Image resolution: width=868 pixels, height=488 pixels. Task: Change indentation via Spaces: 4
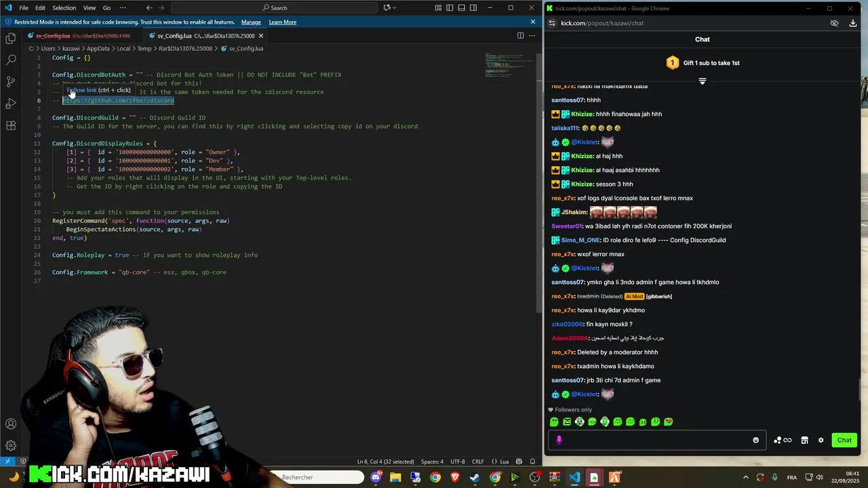[x=432, y=462]
